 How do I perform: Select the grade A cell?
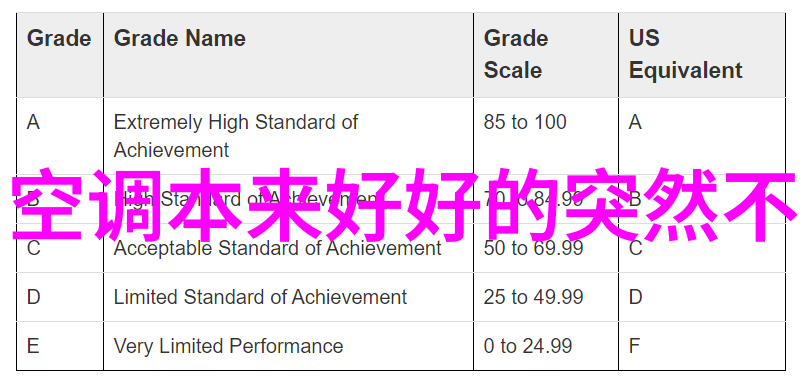point(59,136)
